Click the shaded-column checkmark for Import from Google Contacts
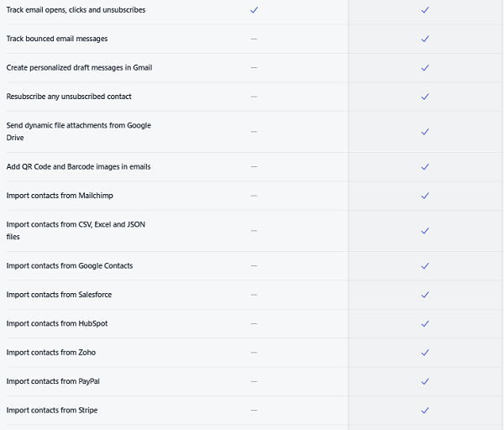Screen dimensions: 504x430 click(x=425, y=266)
